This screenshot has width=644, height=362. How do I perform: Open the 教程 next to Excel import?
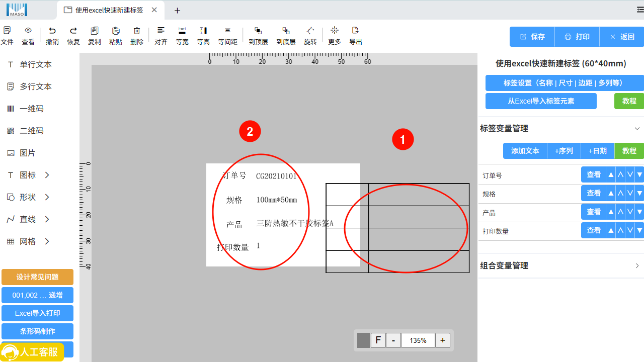coord(629,101)
